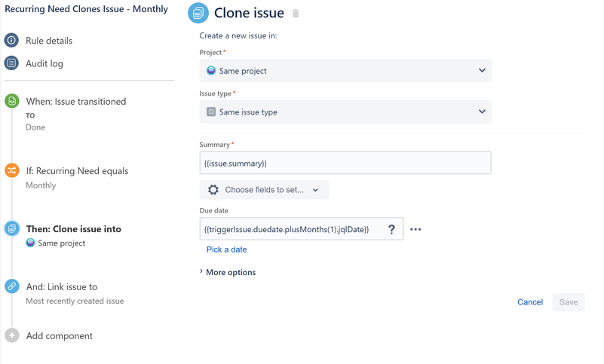
Task: Select the blue Clone issue step icon
Action: click(x=12, y=228)
